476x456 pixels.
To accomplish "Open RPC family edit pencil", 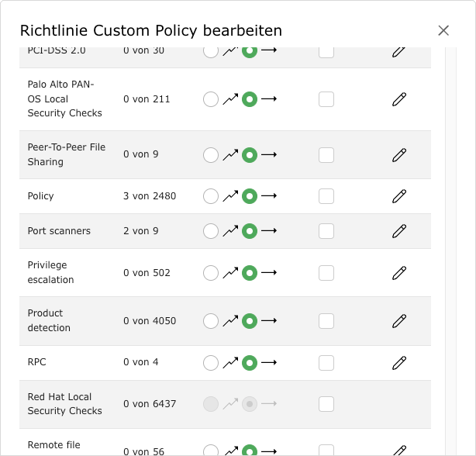I will (x=399, y=363).
